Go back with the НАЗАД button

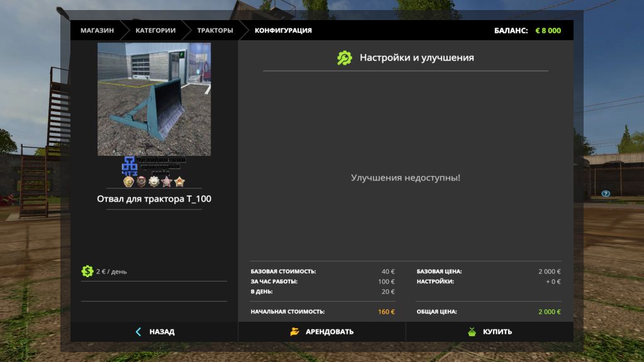click(x=154, y=332)
